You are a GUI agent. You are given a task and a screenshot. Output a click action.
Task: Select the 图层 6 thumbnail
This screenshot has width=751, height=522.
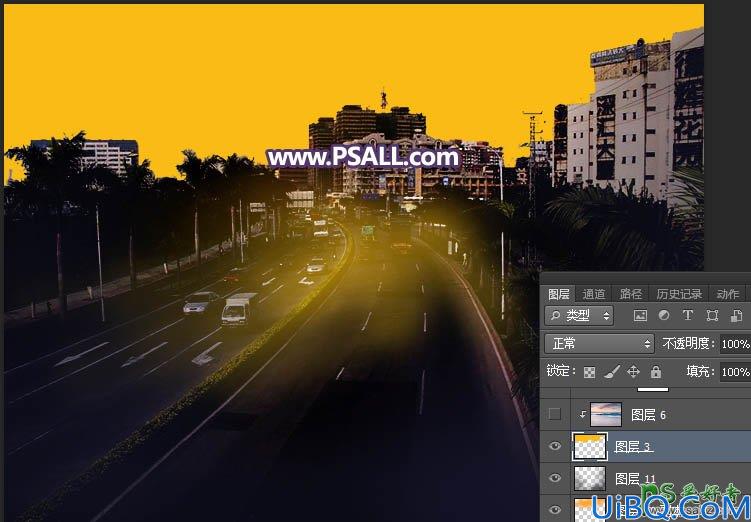coord(606,414)
